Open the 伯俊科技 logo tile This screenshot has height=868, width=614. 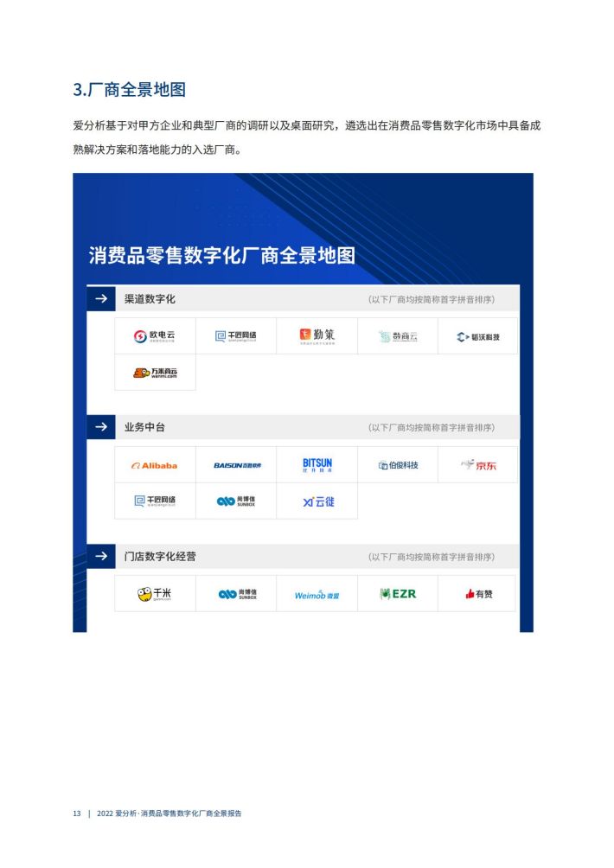coord(398,465)
